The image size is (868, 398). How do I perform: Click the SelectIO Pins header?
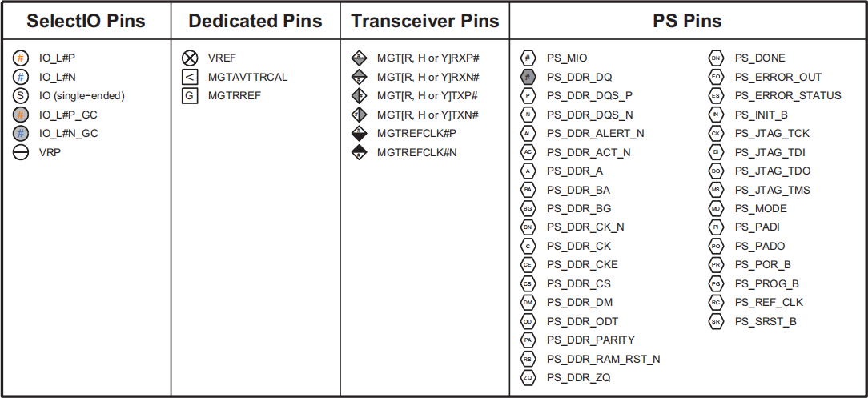tap(86, 21)
